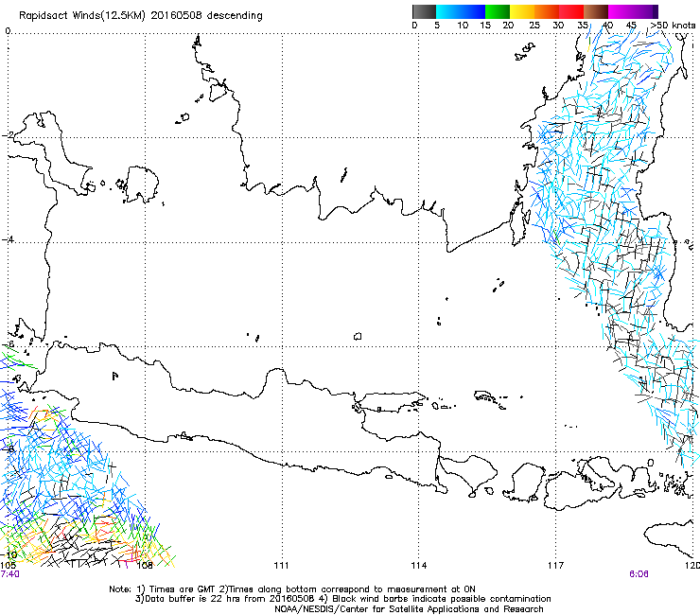Click the red 30-35 knots color segment

[571, 11]
